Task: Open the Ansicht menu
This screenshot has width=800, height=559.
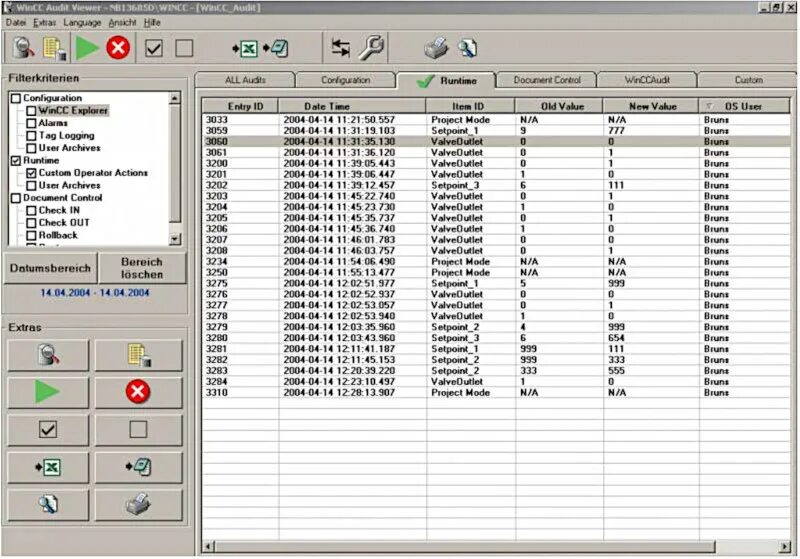Action: click(x=122, y=22)
